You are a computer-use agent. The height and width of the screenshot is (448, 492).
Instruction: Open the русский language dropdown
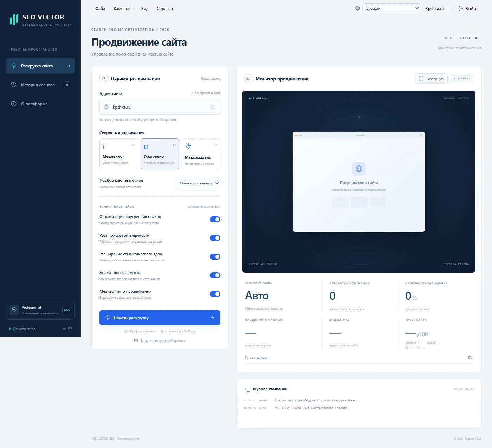[x=391, y=8]
